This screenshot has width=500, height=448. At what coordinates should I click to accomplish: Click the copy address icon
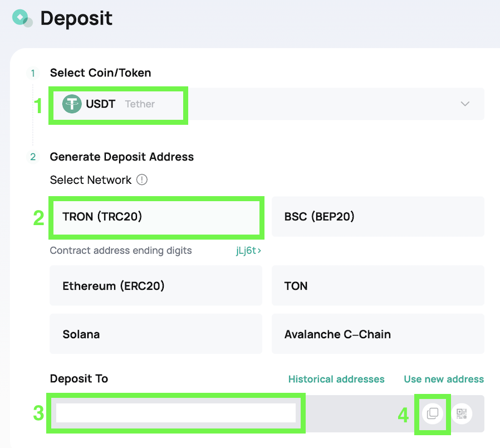click(x=433, y=413)
